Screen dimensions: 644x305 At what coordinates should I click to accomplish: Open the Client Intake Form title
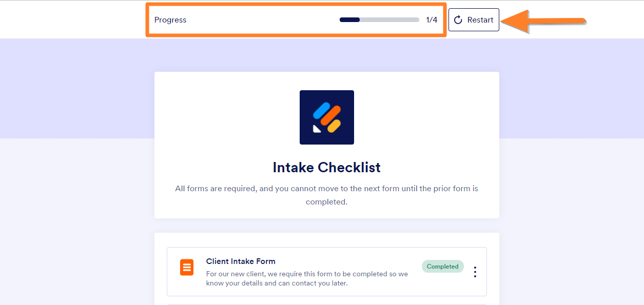coord(241,261)
